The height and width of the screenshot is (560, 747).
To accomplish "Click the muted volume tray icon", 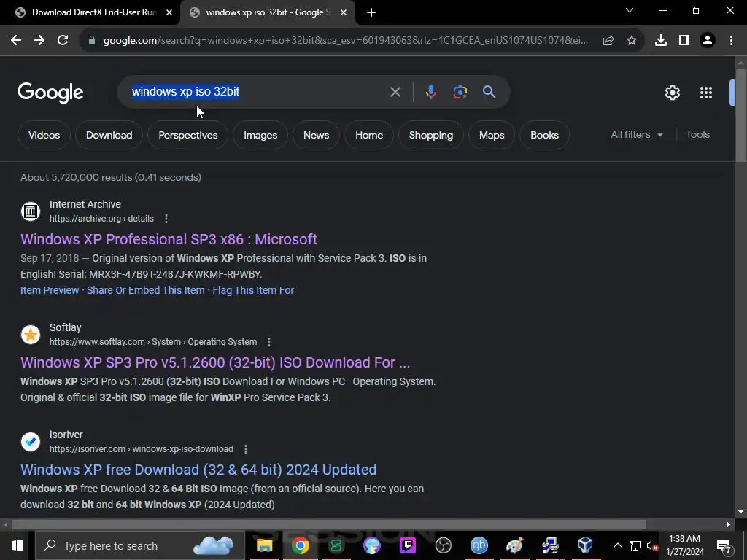I will [651, 545].
